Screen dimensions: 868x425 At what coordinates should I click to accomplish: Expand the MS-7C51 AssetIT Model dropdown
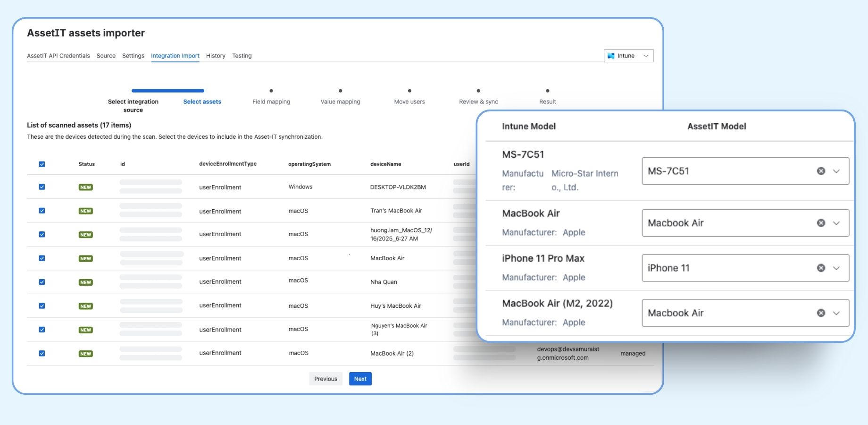(837, 171)
